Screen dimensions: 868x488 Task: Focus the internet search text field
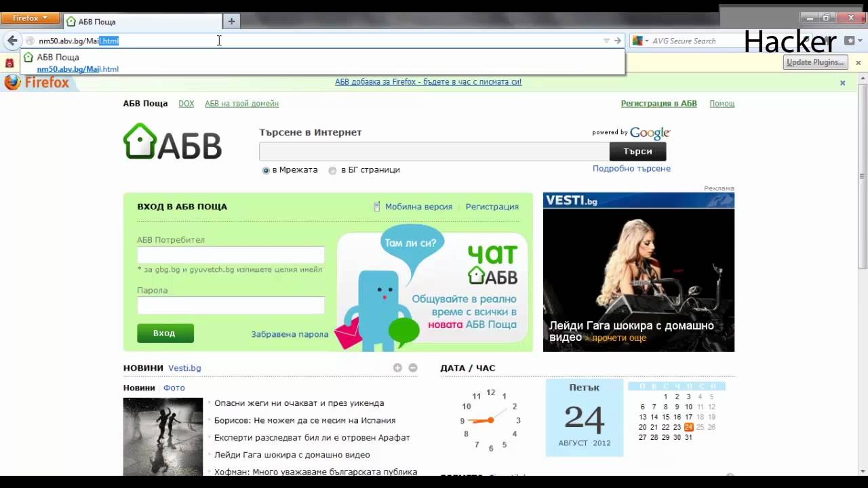(x=434, y=151)
